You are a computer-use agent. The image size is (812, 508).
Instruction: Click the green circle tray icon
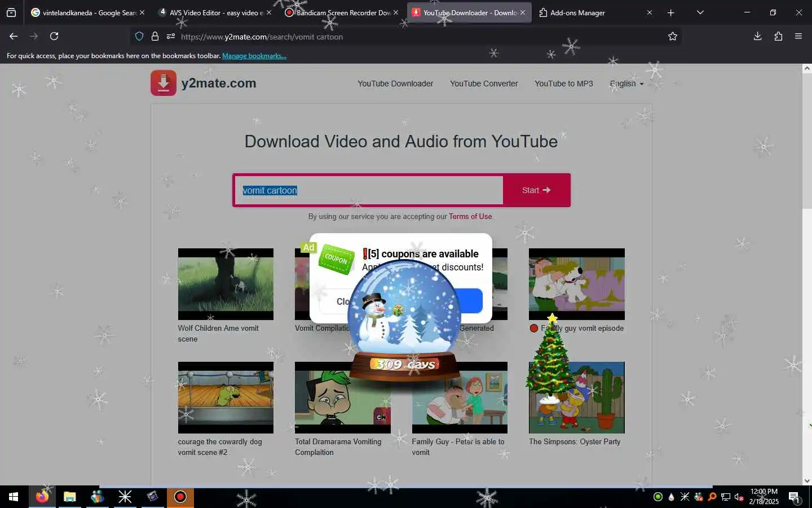(657, 497)
